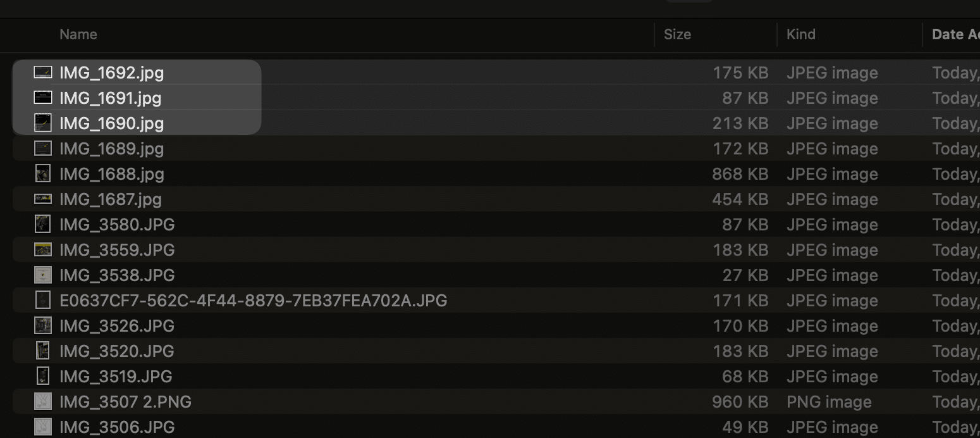Select the IMG_3506.JPG file
The image size is (980, 438).
tap(117, 427)
